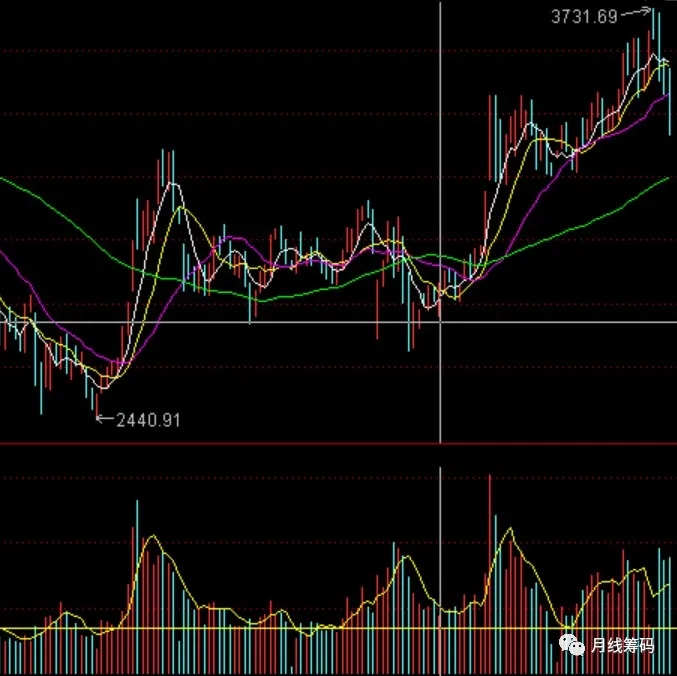Click the crosshair intersection point on chart
Screen dimensions: 677x676
(440, 322)
